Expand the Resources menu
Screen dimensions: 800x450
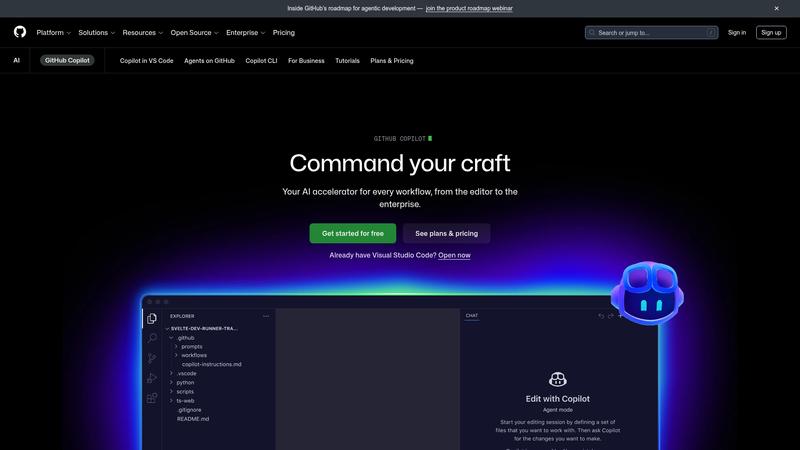tap(142, 33)
